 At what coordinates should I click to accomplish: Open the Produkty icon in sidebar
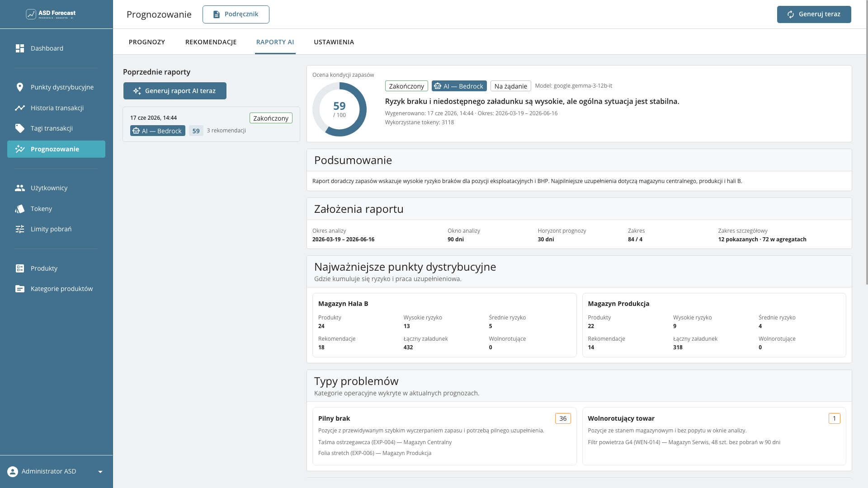pyautogui.click(x=19, y=268)
